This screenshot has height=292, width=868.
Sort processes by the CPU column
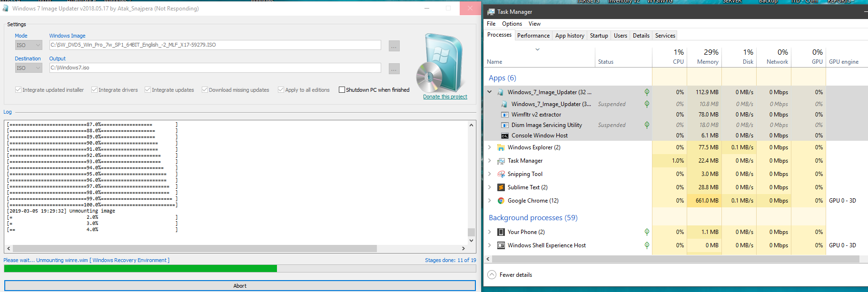click(670, 57)
